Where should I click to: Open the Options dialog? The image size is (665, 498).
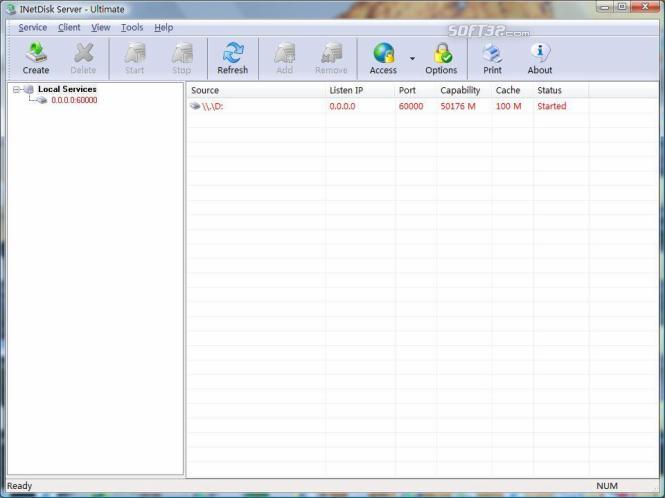pos(441,59)
